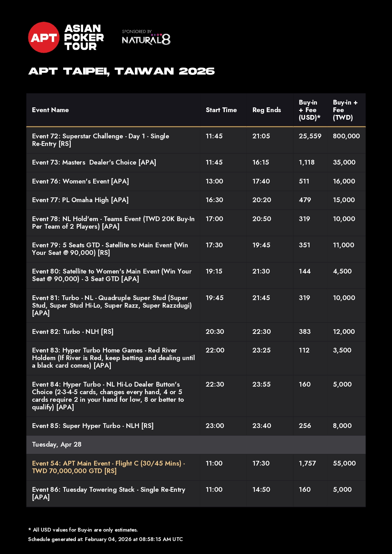Click the Event Name column header
The height and width of the screenshot is (554, 392).
(50, 110)
